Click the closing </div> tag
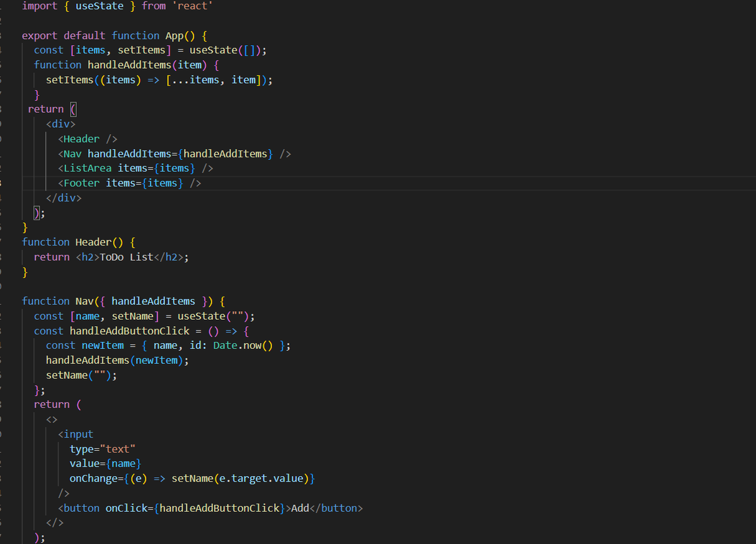 pyautogui.click(x=64, y=198)
